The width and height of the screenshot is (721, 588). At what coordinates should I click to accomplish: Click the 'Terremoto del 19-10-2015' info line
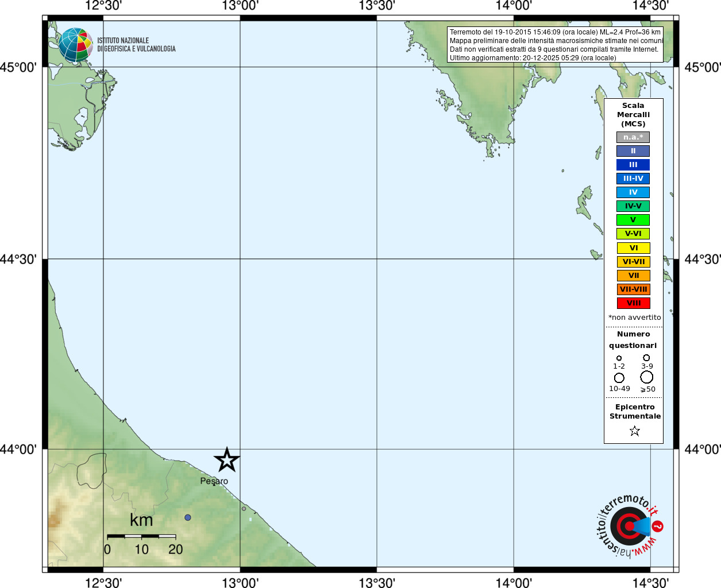(x=555, y=32)
